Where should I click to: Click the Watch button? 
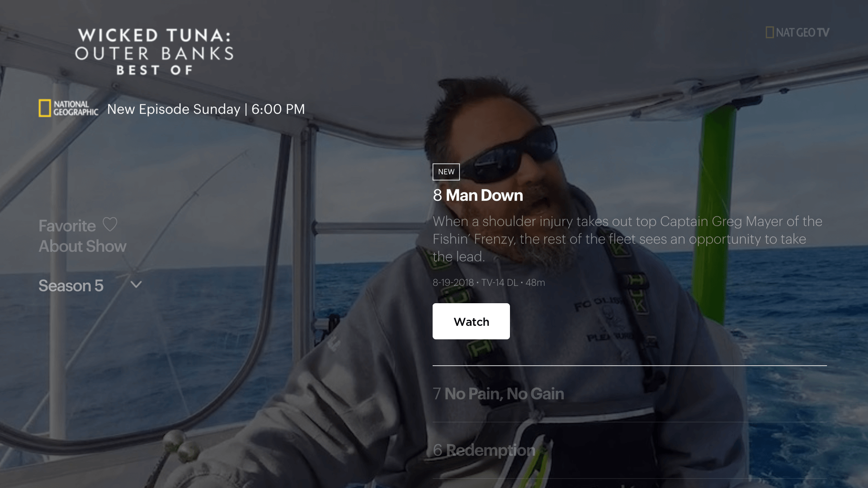pos(471,321)
